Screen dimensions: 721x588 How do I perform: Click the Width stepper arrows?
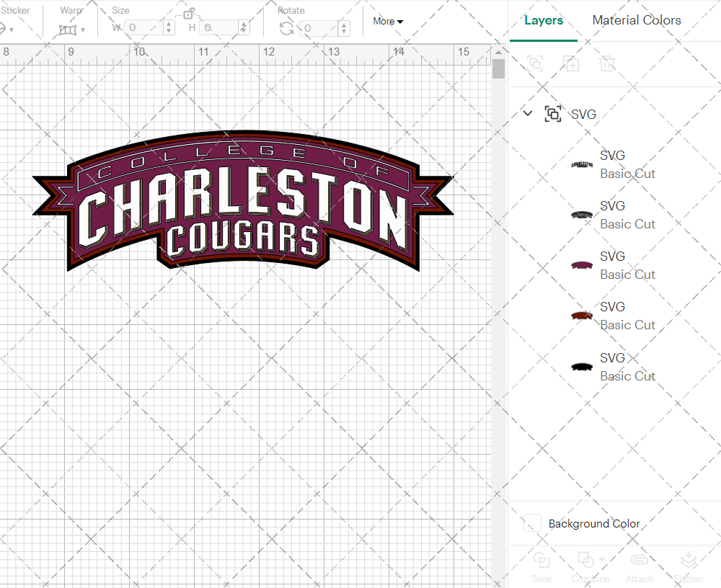[x=169, y=27]
